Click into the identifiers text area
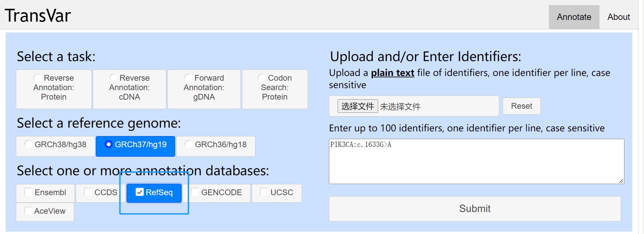The image size is (644, 234). [476, 161]
